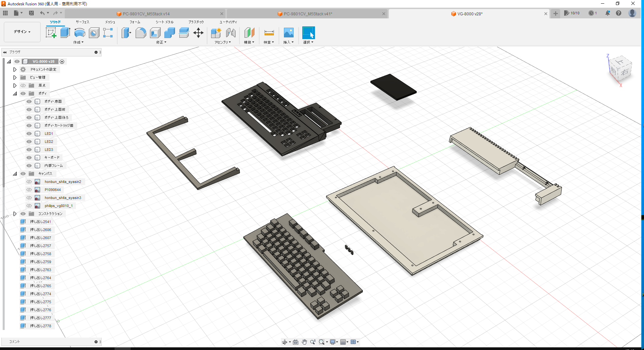Open the 作成 dropdown menu

click(x=78, y=42)
